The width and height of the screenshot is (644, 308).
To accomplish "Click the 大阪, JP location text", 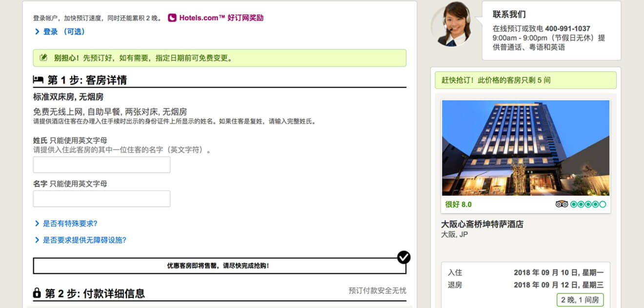I will point(454,234).
